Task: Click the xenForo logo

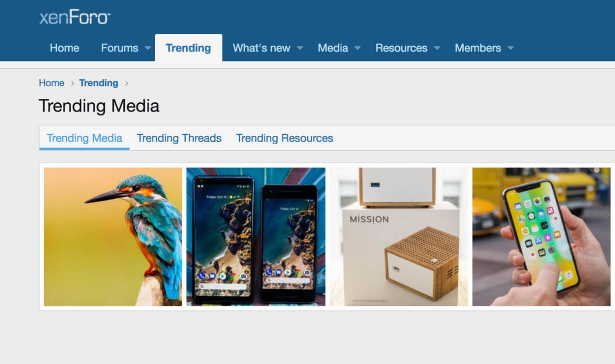Action: point(75,18)
